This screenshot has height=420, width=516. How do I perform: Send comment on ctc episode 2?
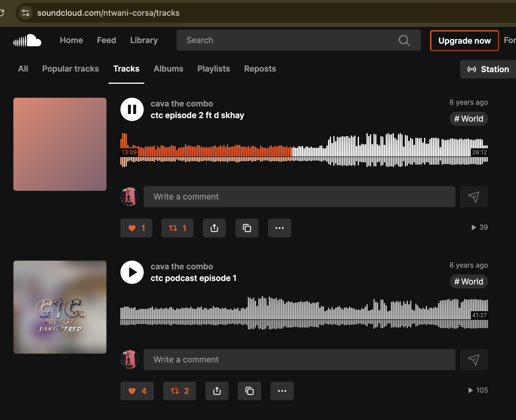474,197
